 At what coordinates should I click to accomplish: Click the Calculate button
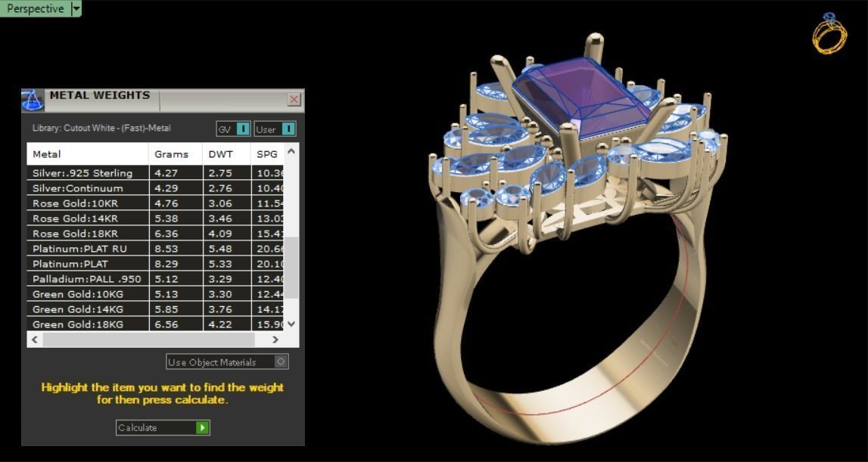163,428
